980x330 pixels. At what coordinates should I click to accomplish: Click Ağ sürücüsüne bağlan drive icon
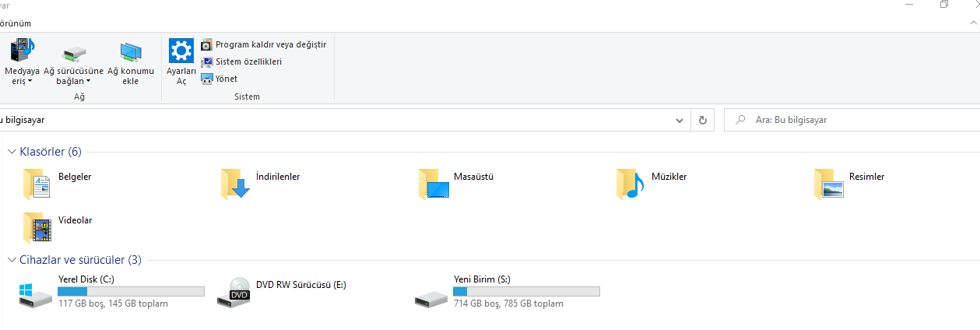click(x=73, y=53)
